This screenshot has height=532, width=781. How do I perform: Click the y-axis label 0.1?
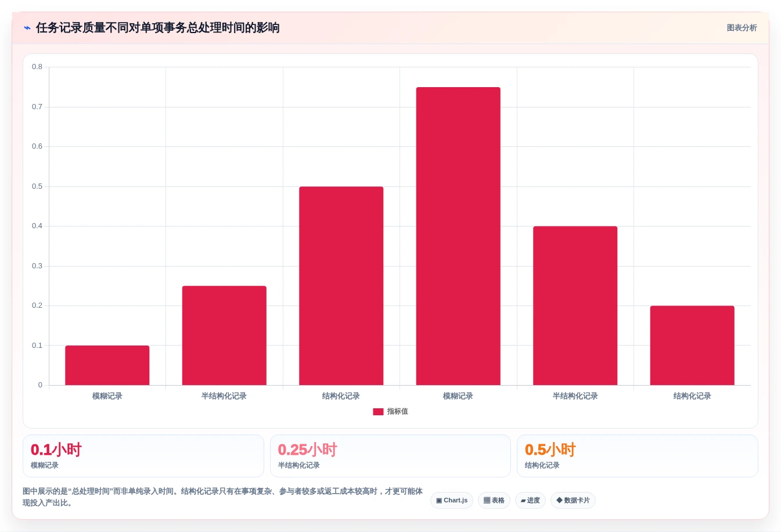pos(37,346)
